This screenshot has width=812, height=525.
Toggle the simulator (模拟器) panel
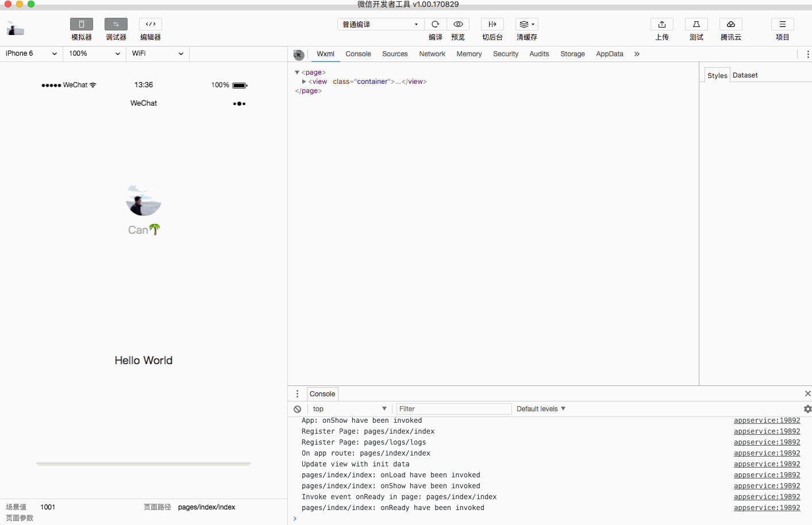pos(81,24)
